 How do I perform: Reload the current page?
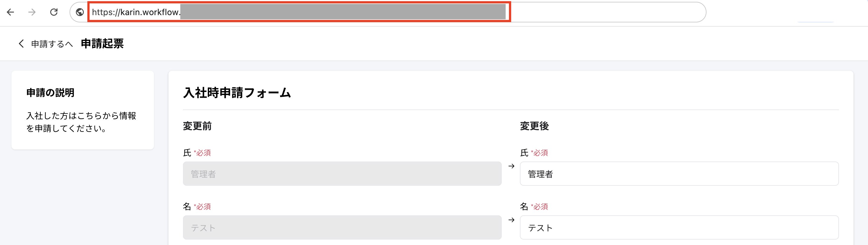pyautogui.click(x=54, y=12)
